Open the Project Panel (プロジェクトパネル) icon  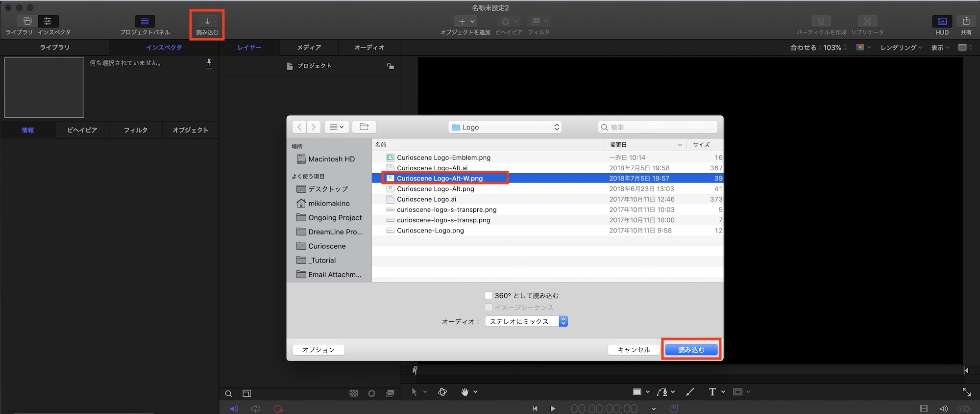coord(145,22)
